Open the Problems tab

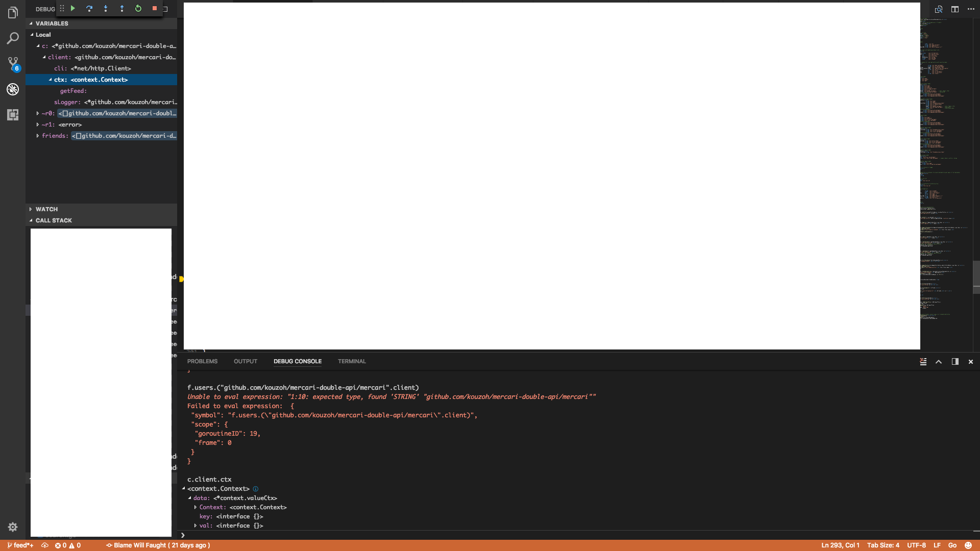pyautogui.click(x=202, y=361)
